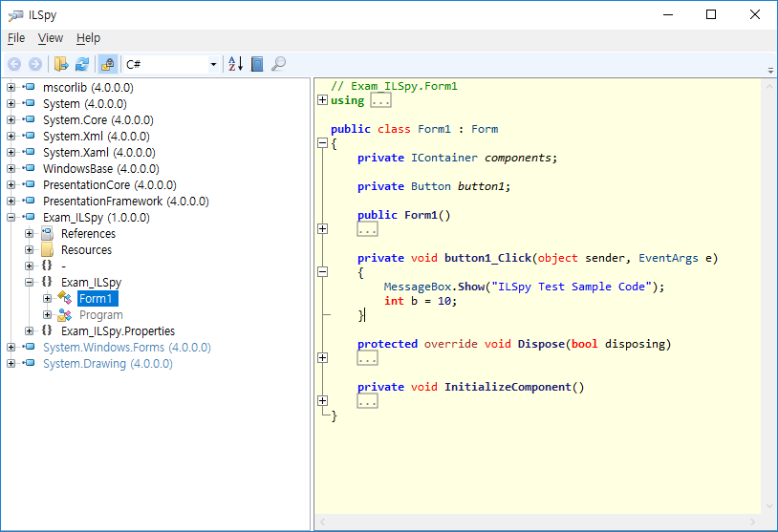
Task: Collapse the button1_Click method fold
Action: (322, 271)
